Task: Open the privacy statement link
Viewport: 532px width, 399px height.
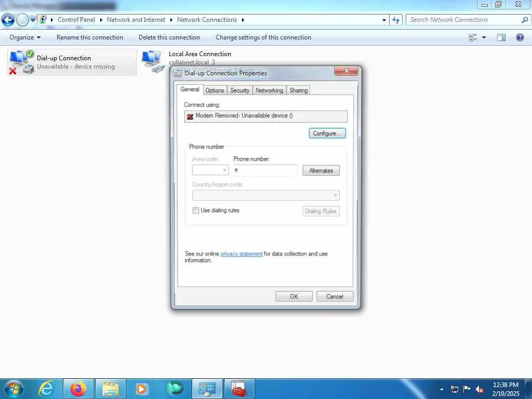Action: pyautogui.click(x=241, y=254)
